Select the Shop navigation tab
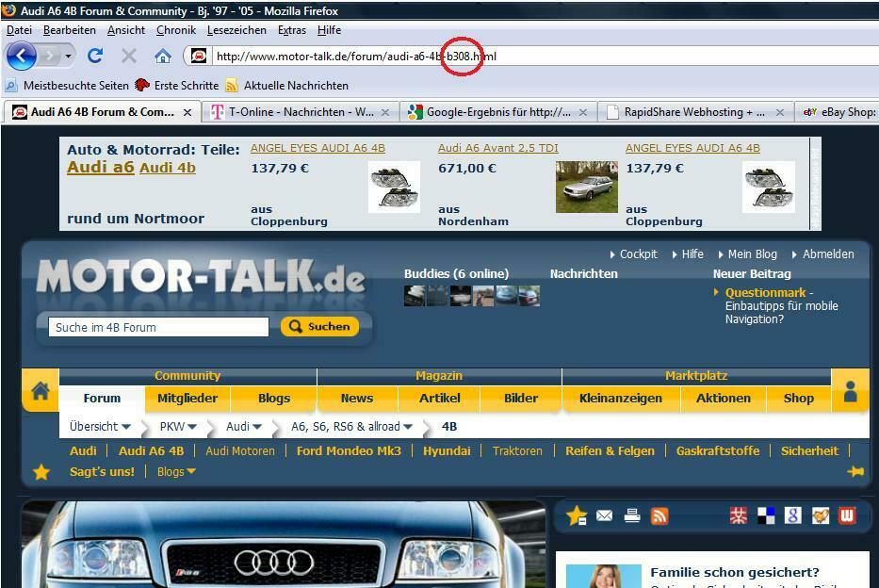 click(x=799, y=399)
